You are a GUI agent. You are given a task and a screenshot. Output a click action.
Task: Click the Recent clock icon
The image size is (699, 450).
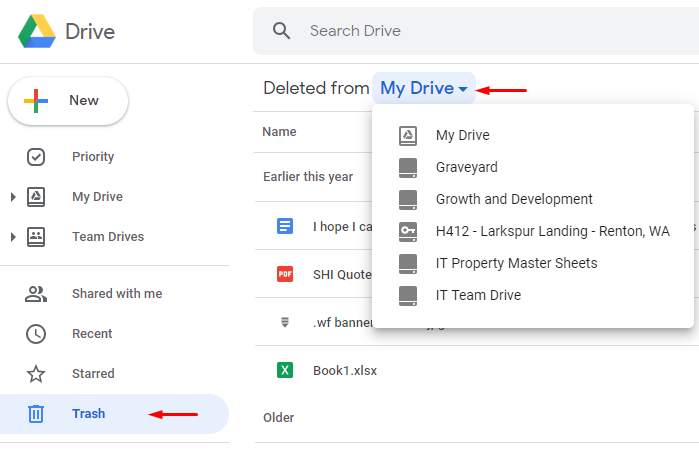tap(36, 334)
